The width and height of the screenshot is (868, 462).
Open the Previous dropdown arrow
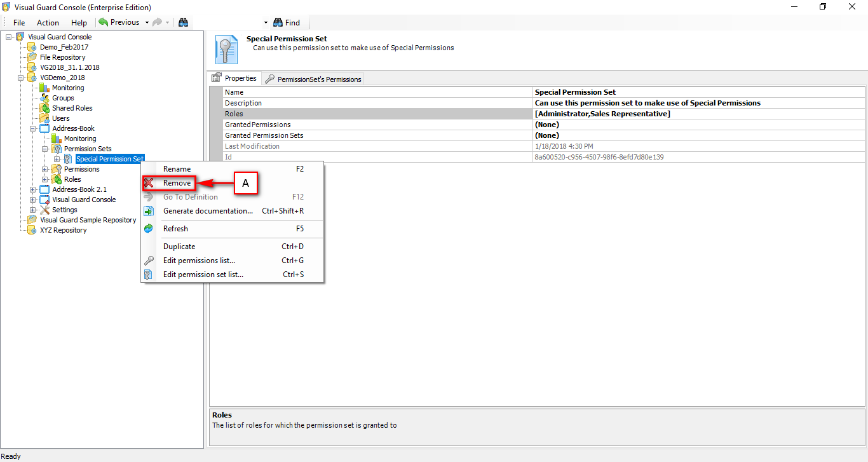tap(146, 22)
